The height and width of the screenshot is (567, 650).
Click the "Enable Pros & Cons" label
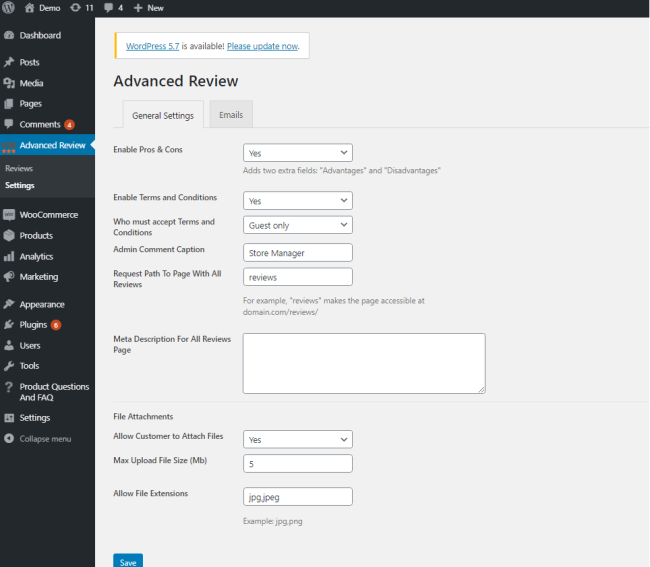pyautogui.click(x=148, y=150)
